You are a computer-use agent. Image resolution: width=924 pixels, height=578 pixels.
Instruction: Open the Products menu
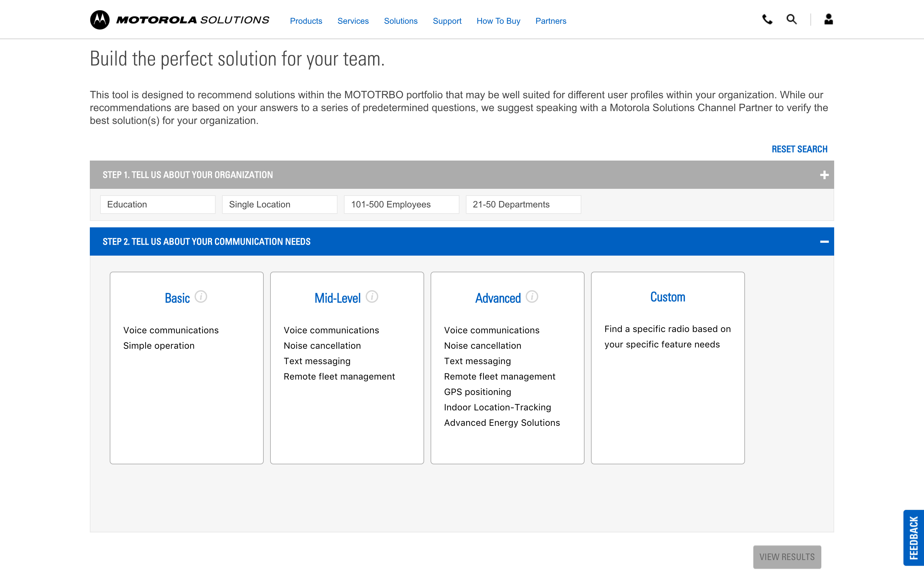[306, 21]
